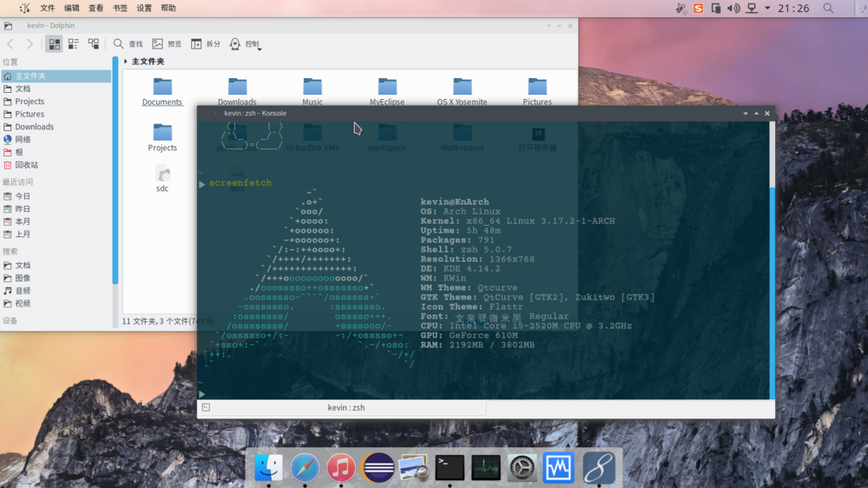Screen dimensions: 868x488
Task: Select 主文件夹 in Places sidebar
Action: 56,76
